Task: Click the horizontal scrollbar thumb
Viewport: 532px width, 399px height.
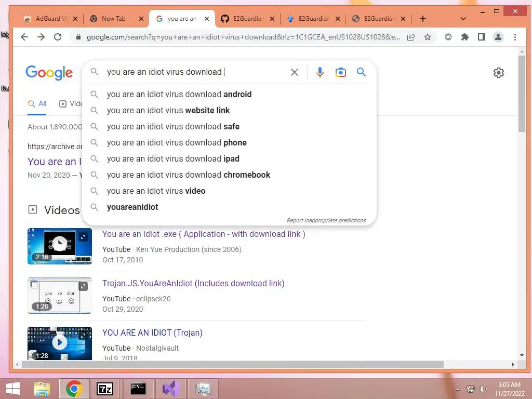Action: pos(233,364)
